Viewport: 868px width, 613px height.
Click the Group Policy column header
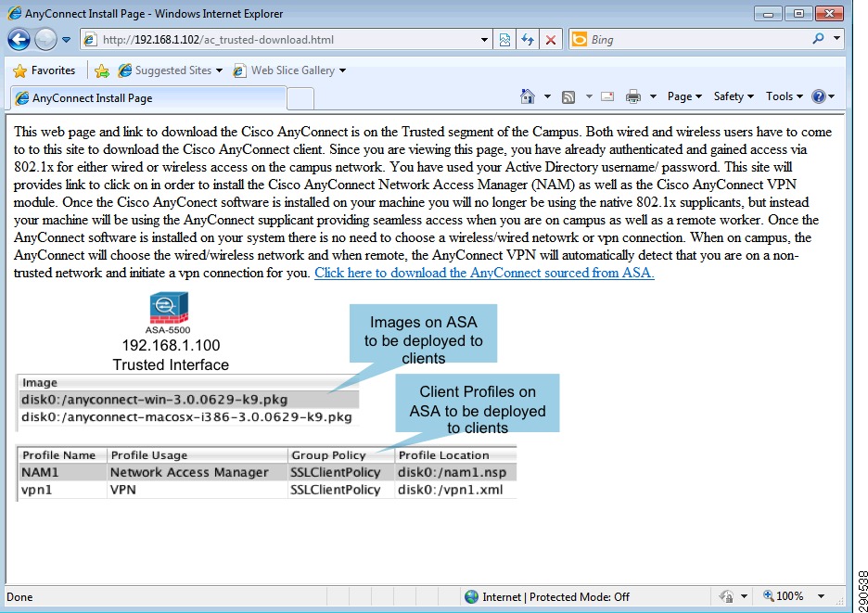pos(341,455)
